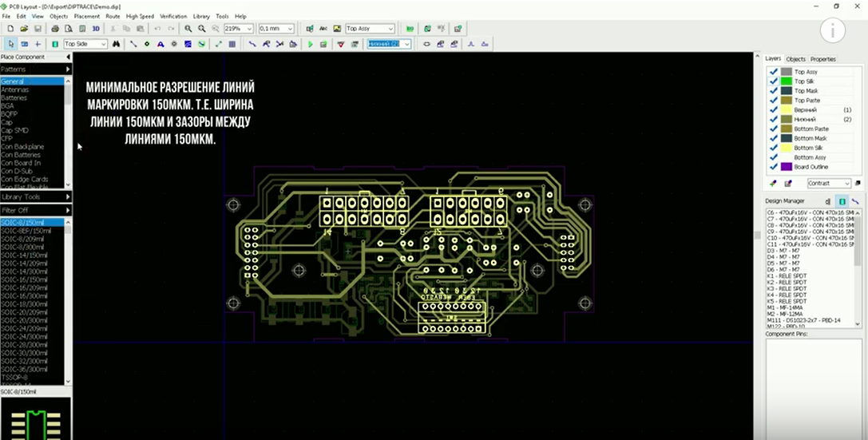Choose the copper pour tool
This screenshot has height=440, width=868.
pos(188,44)
